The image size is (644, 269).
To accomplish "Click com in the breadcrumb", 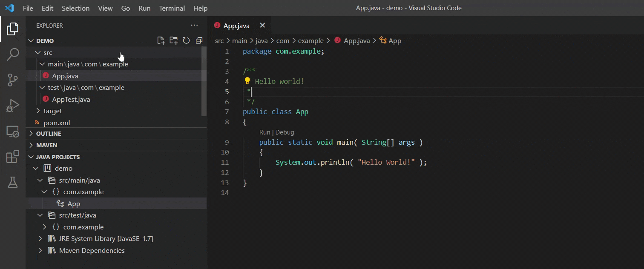I will pyautogui.click(x=283, y=40).
